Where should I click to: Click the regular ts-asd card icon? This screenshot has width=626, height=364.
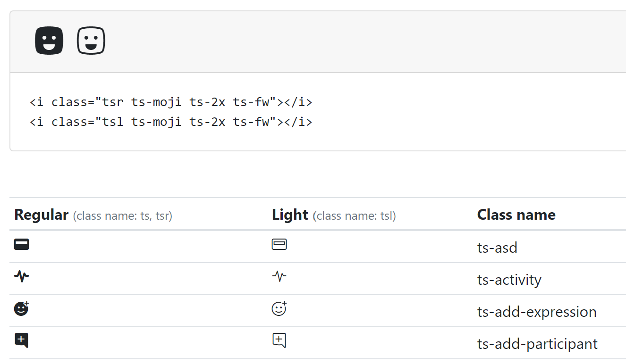22,244
